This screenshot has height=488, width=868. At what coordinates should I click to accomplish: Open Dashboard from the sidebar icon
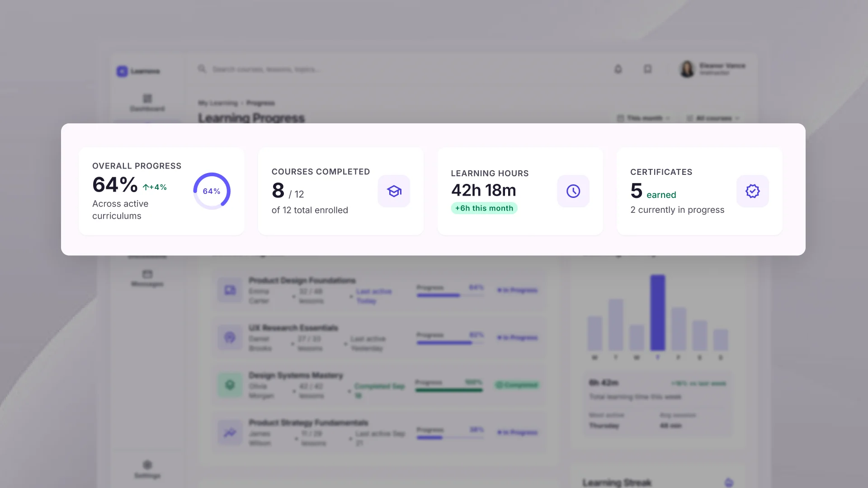pos(147,103)
